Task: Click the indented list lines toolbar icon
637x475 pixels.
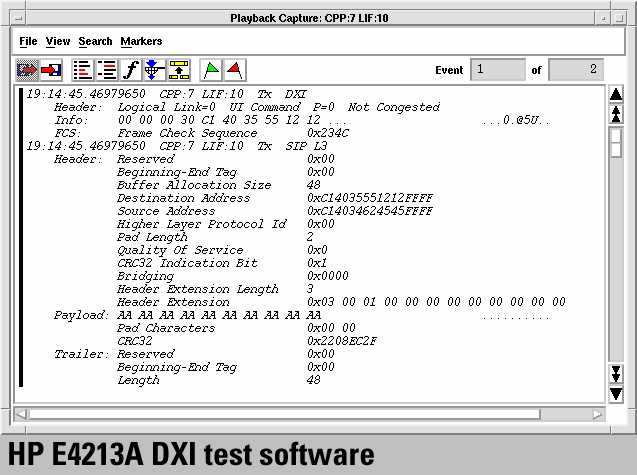Action: tap(106, 70)
